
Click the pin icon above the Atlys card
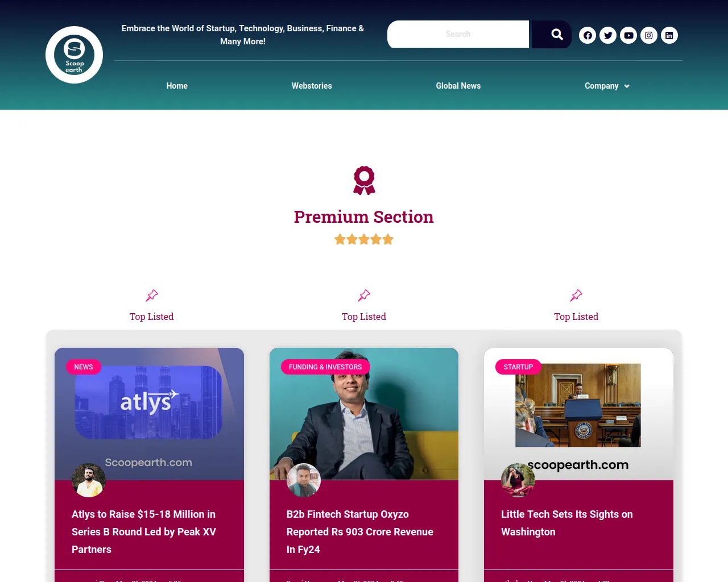pos(152,296)
